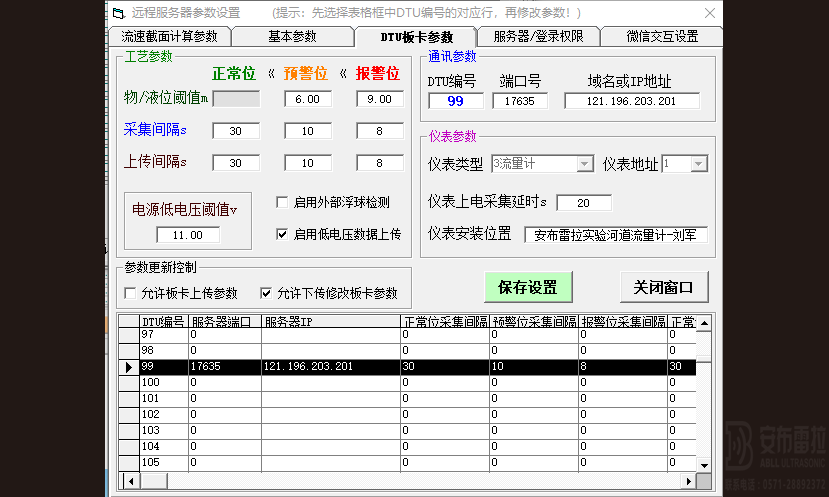Close the remote server settings window
829x497 pixels.
[708, 13]
